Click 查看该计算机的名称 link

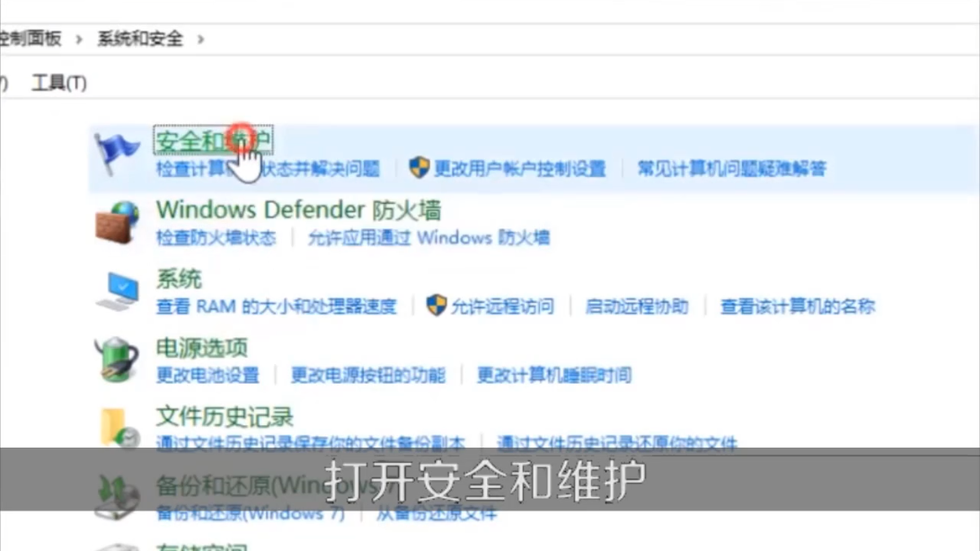(x=798, y=307)
